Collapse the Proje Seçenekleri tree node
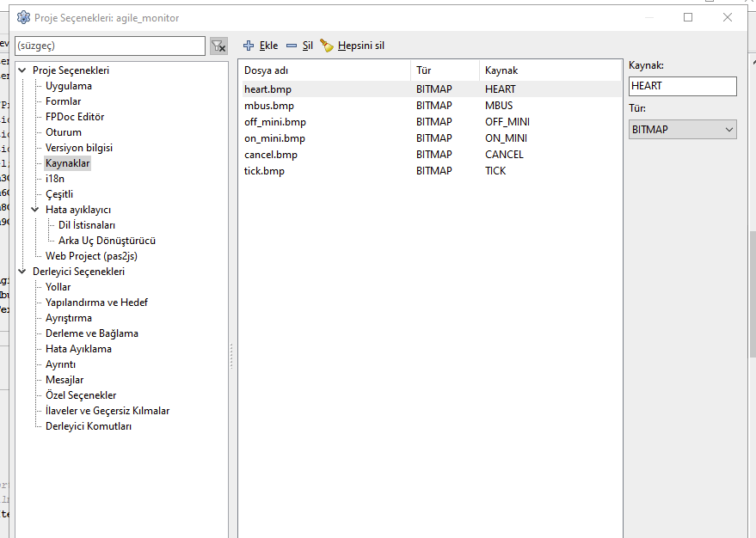This screenshot has height=538, width=756. coord(22,70)
